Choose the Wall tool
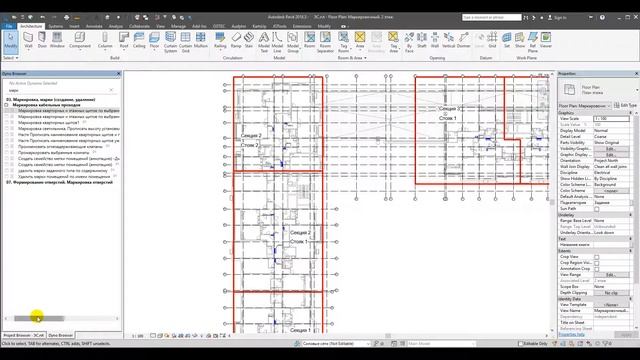 [x=28, y=41]
